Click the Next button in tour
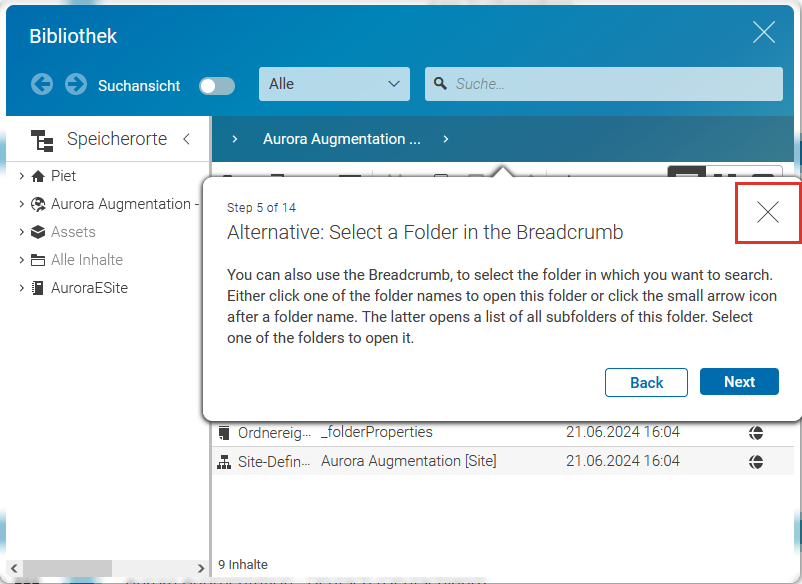The image size is (802, 584). (739, 382)
